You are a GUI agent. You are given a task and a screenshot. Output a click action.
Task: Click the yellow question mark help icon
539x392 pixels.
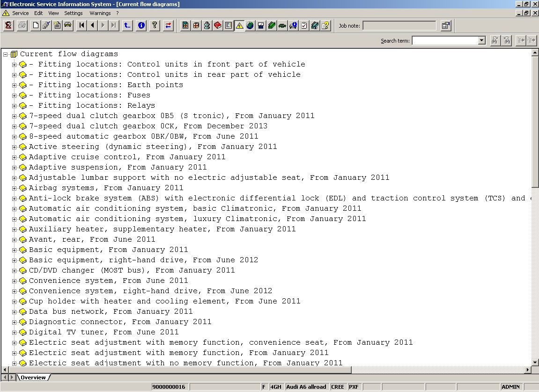coord(155,25)
